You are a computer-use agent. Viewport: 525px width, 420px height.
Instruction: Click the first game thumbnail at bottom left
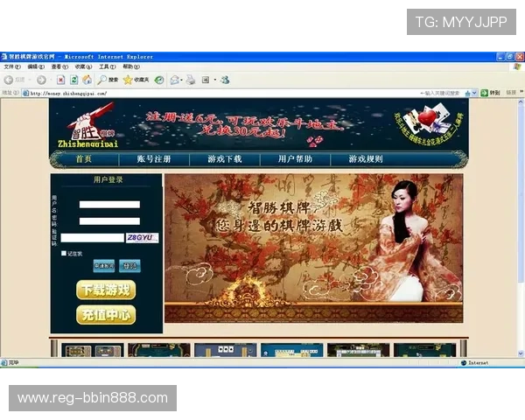tap(93, 350)
